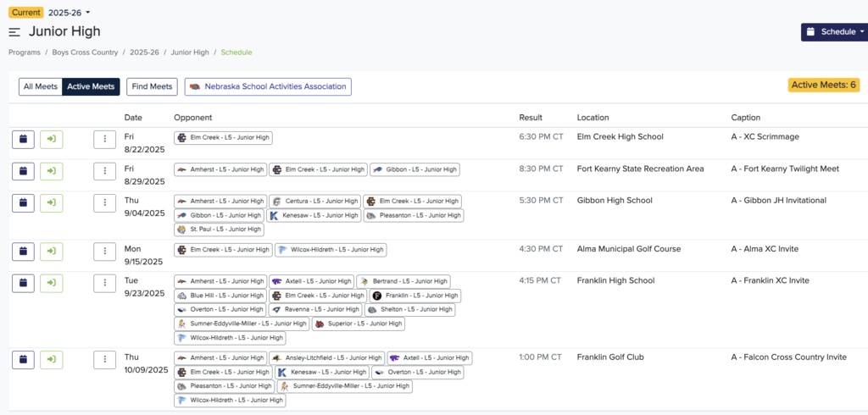Image resolution: width=868 pixels, height=415 pixels.
Task: Click green enter icon for XC Scrimmage
Action: pos(52,140)
